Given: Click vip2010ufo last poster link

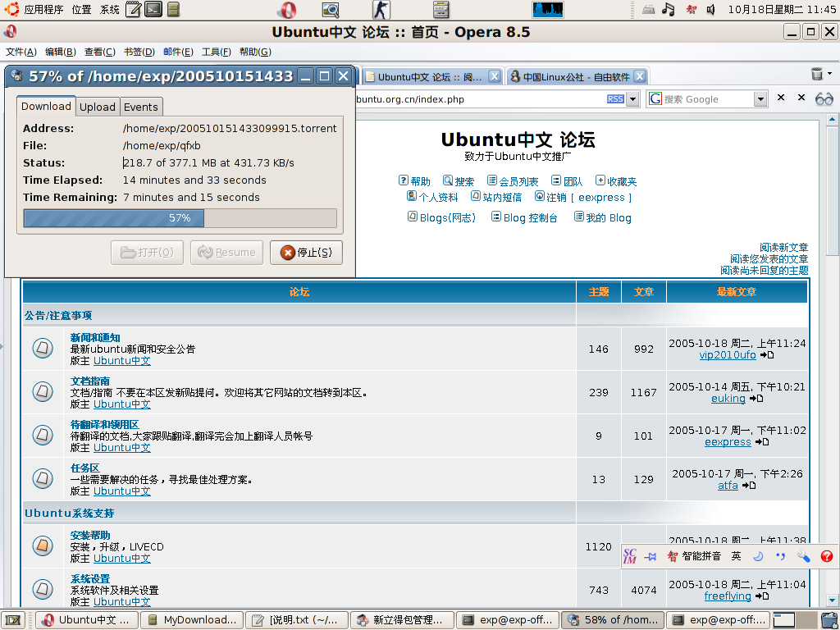Looking at the screenshot, I should click(x=728, y=354).
